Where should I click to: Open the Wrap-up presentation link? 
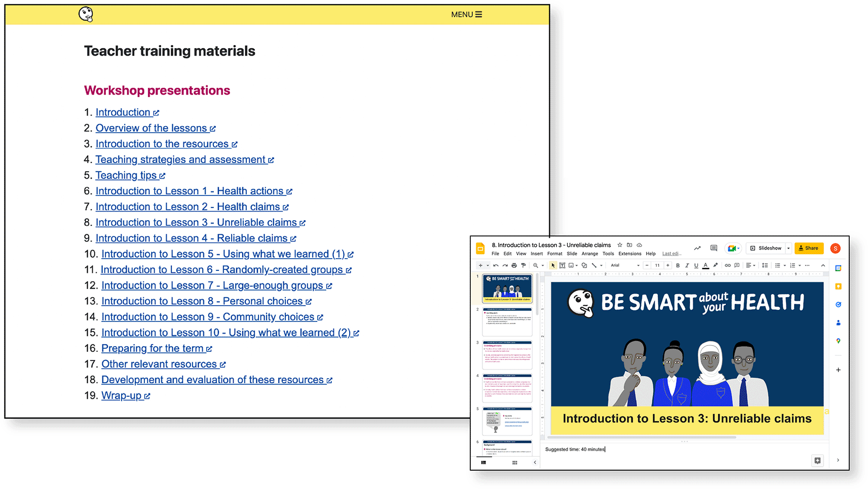tap(126, 395)
